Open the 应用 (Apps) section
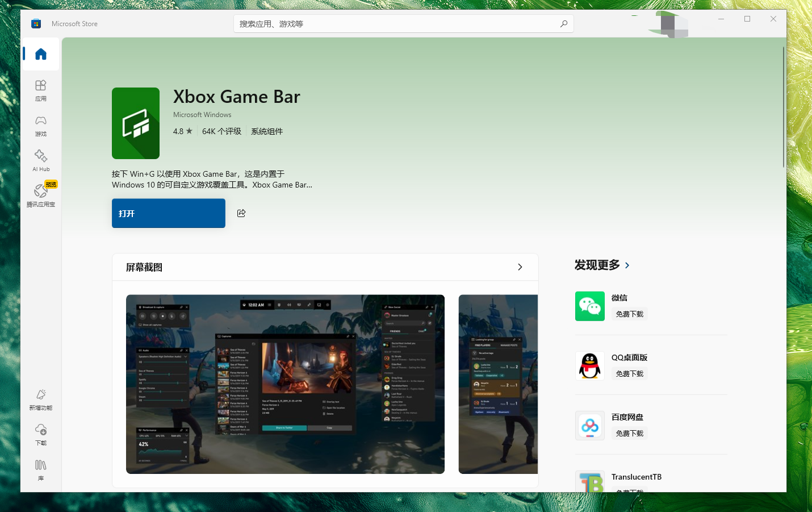 coord(40,90)
